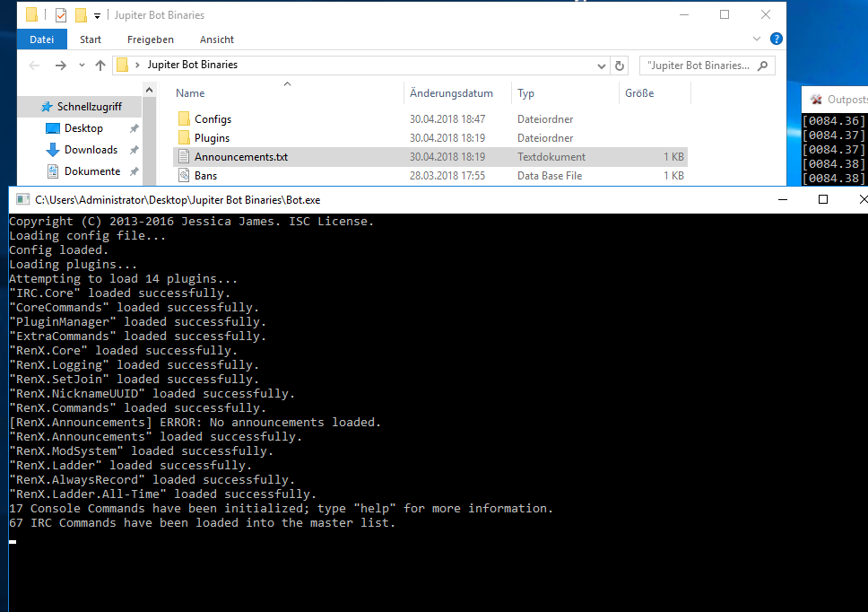Click the Explorer back arrow
Screen dimensions: 868x612
pyautogui.click(x=34, y=66)
